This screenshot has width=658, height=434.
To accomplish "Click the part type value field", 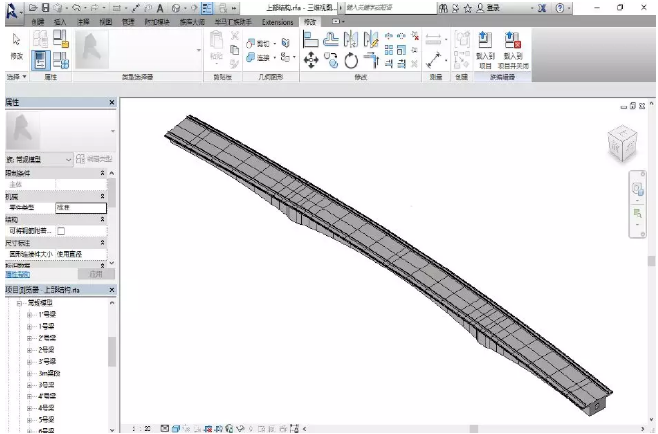I will 81,208.
